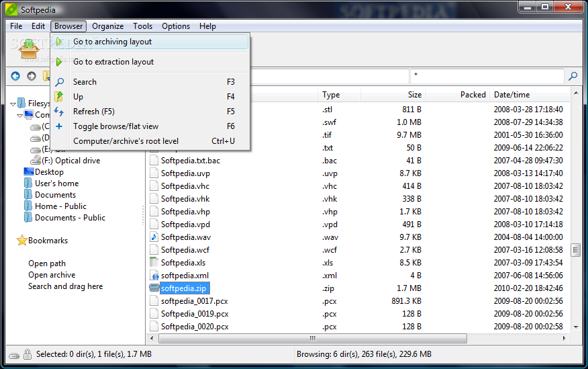Viewport: 588px width, 369px height.
Task: Click the Softpedia.xls spreadsheet file icon
Action: pyautogui.click(x=154, y=262)
